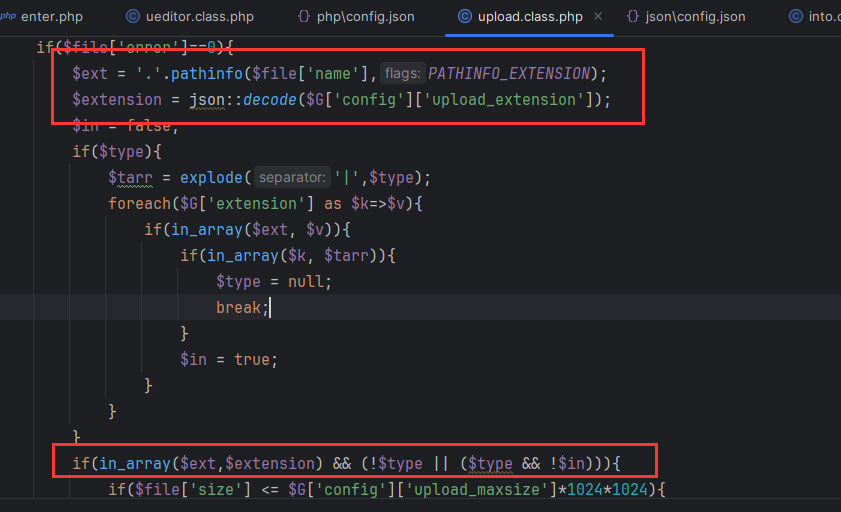Click the 'flags:' inlay hint in pathinfo call

coord(403,73)
